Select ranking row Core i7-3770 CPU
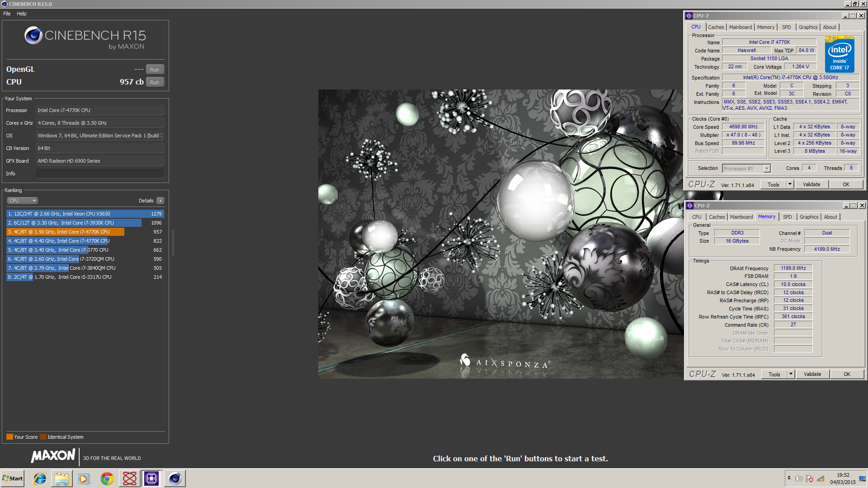 (85, 250)
